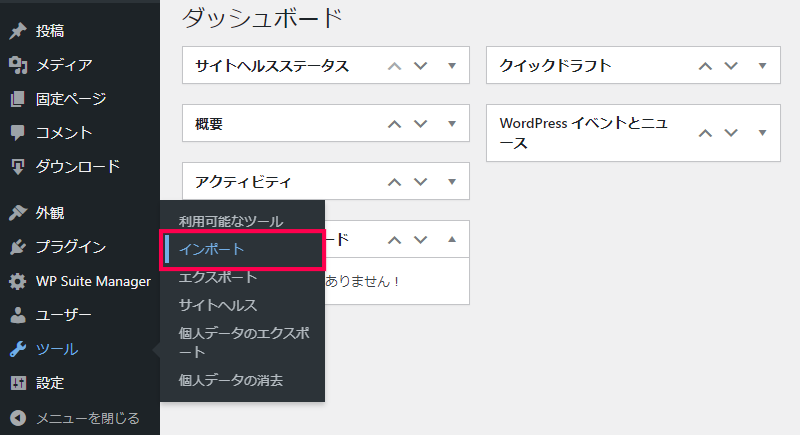This screenshot has height=435, width=800.
Task: Open 個人データのエクスポート submenu item
Action: point(244,343)
